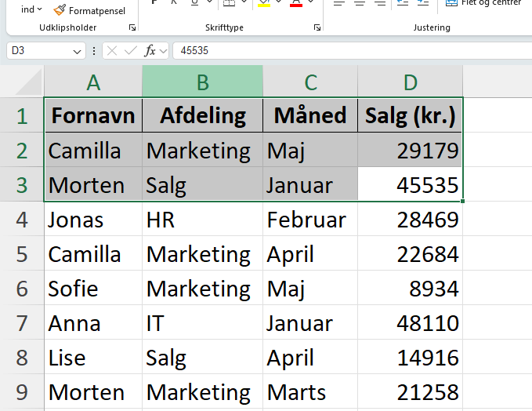
Task: Click the fx insert function icon
Action: coord(150,51)
